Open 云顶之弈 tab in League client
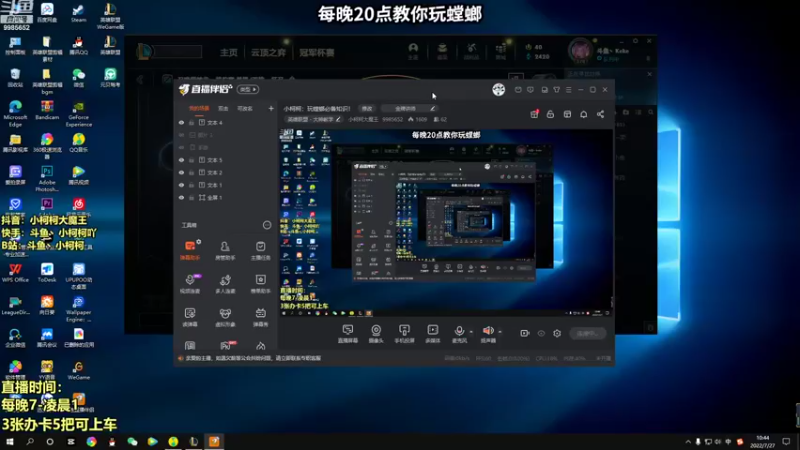The image size is (800, 450). coord(268,53)
